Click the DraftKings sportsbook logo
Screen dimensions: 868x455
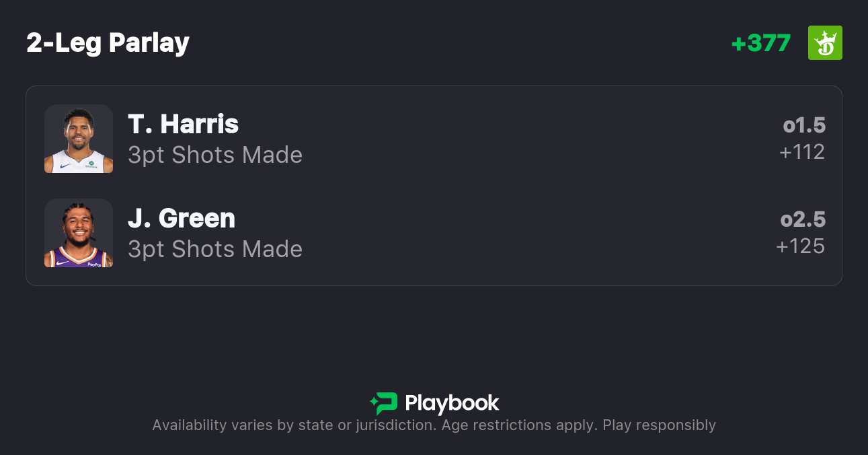tap(825, 43)
